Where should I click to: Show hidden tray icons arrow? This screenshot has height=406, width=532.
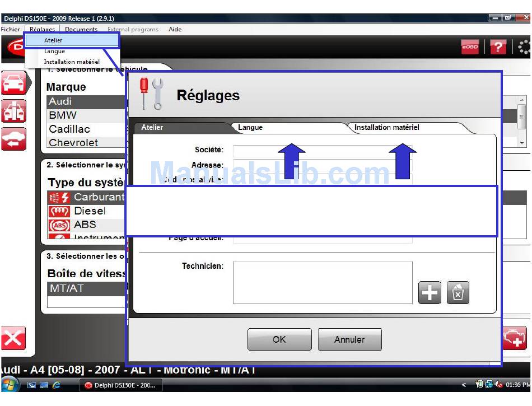[464, 385]
